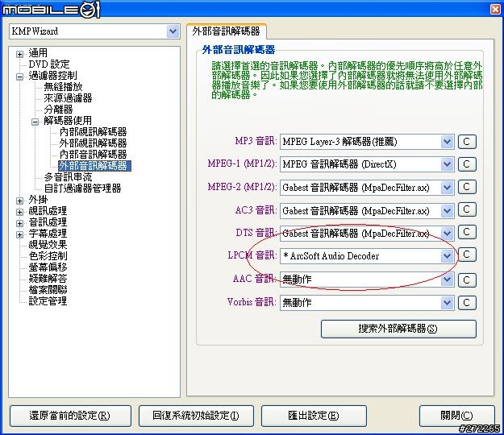Click the C button beside AC3 音訊
The height and width of the screenshot is (435, 504).
[x=467, y=210]
